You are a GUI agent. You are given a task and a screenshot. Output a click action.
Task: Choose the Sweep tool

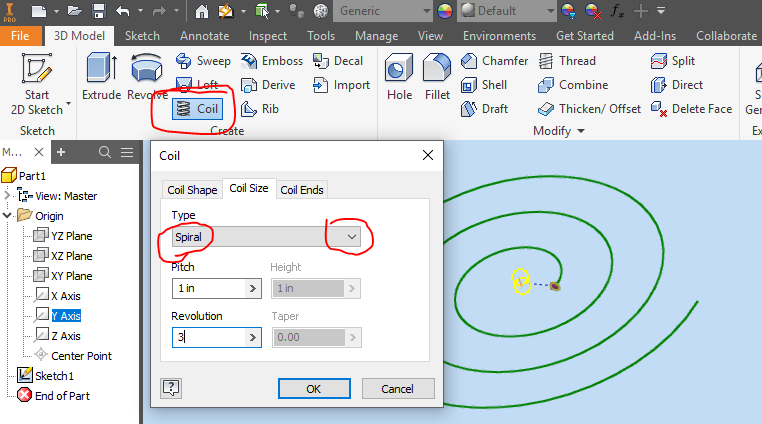click(203, 61)
